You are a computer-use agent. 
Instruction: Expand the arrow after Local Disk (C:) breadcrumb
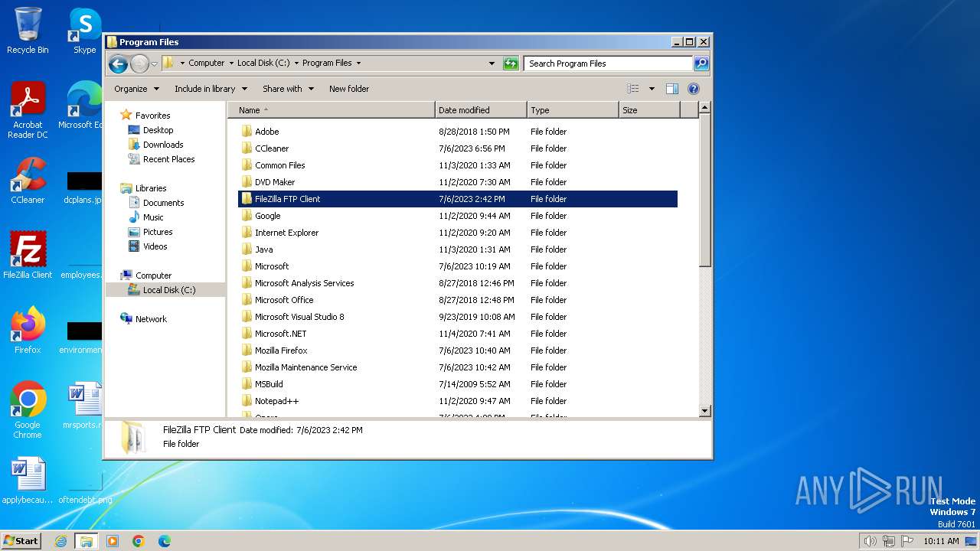point(296,64)
